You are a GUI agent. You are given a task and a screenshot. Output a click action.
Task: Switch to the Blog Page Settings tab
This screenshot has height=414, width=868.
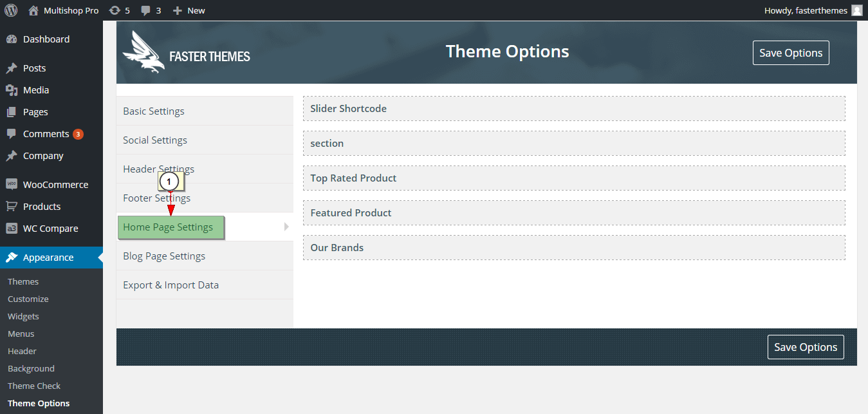pos(205,256)
